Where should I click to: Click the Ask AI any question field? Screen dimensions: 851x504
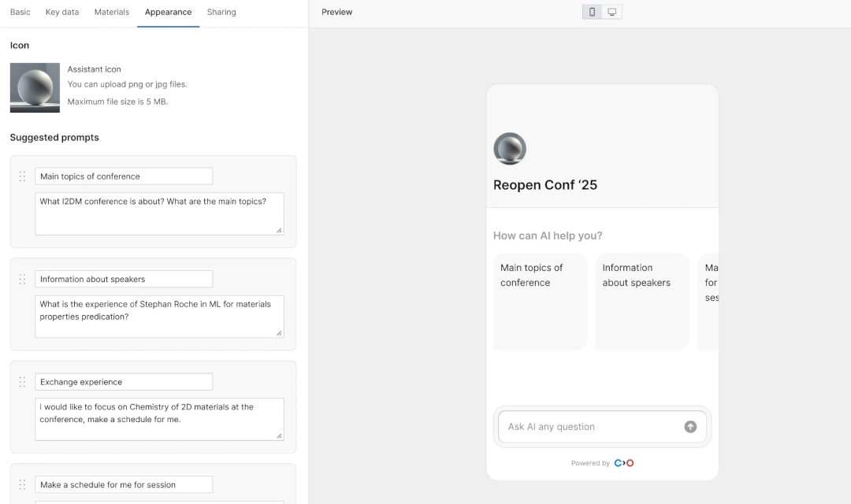[583, 426]
